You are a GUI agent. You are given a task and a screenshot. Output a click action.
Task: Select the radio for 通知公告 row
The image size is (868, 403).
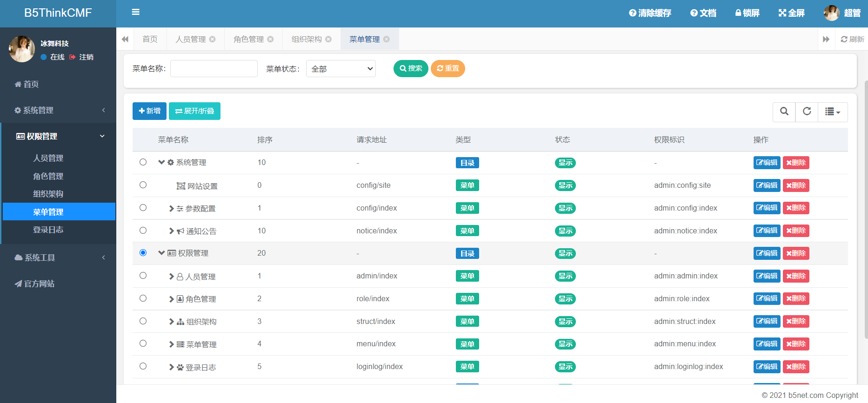(x=143, y=230)
